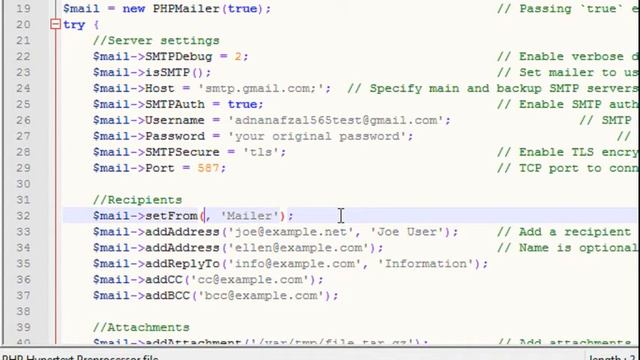Click the 'Enable TLS encry' comment on line 28
The width and height of the screenshot is (640, 360).
click(567, 152)
